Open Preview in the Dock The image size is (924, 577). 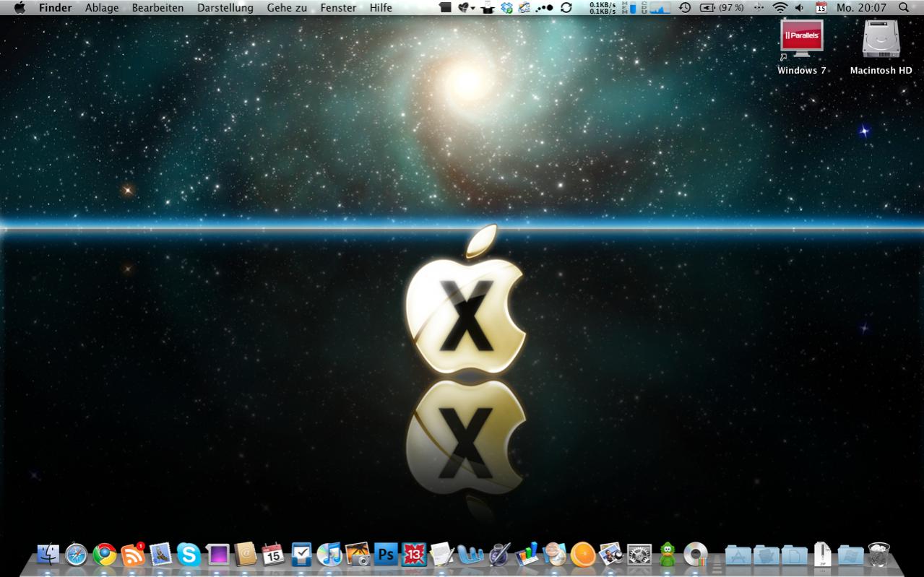(611, 554)
